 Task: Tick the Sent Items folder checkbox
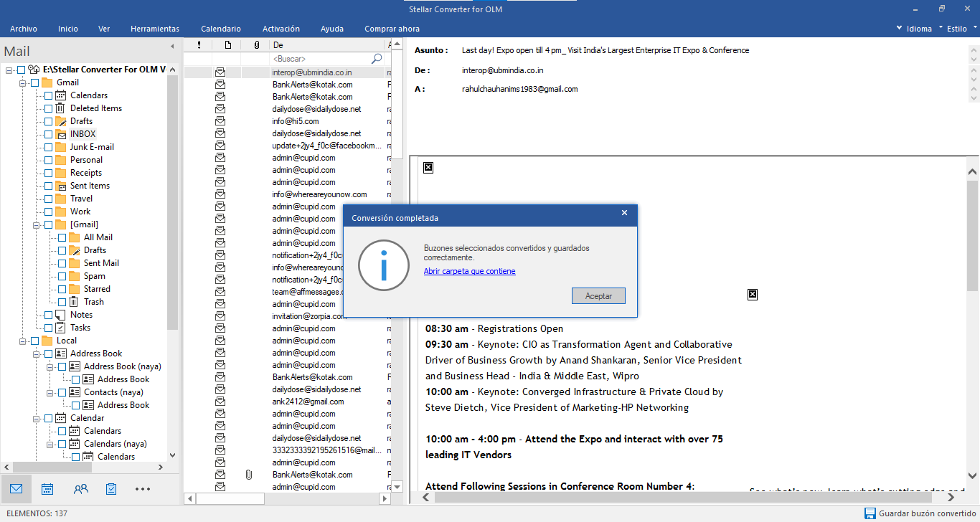pos(48,186)
